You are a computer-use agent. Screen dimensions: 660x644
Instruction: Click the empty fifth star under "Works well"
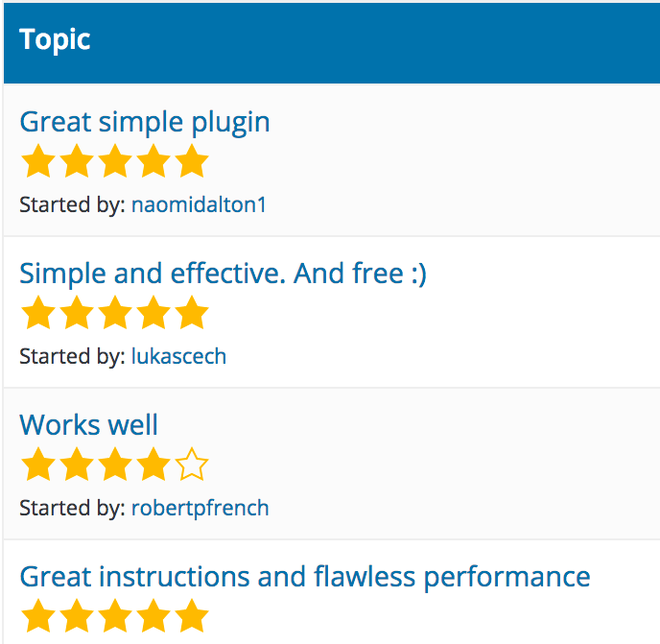(192, 465)
